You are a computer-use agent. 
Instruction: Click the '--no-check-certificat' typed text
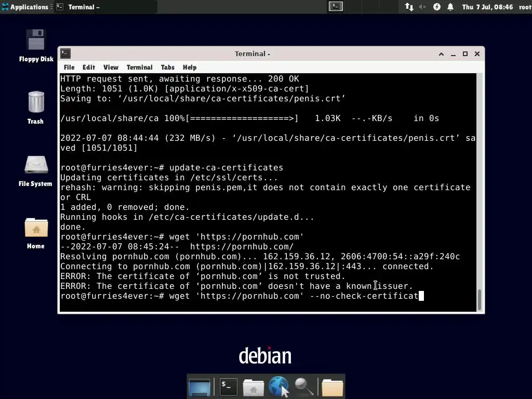pos(364,296)
